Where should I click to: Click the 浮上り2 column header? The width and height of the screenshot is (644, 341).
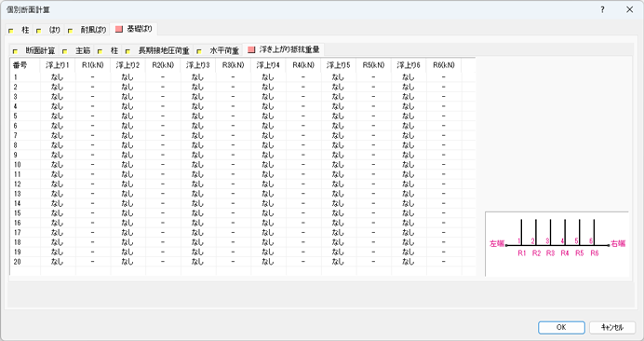pos(127,65)
